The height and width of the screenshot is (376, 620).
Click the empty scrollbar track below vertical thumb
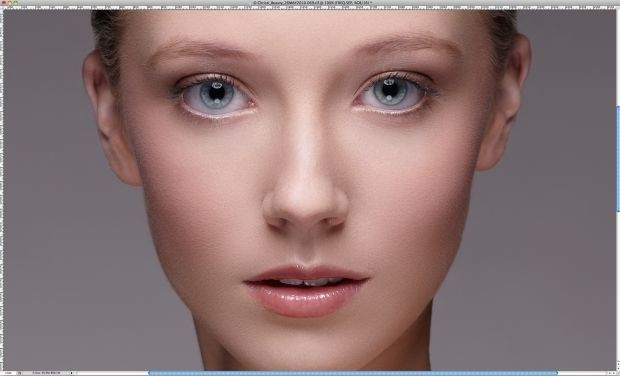[x=618, y=285]
